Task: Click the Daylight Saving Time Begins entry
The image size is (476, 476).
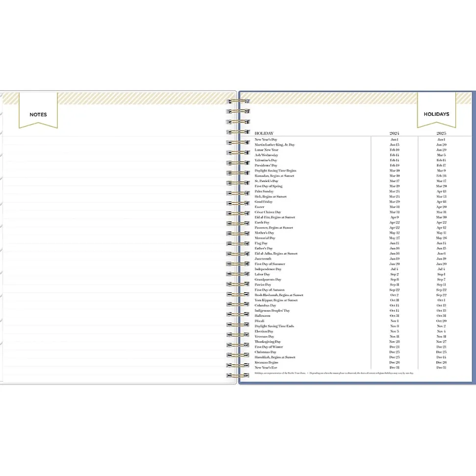Action: tap(275, 171)
